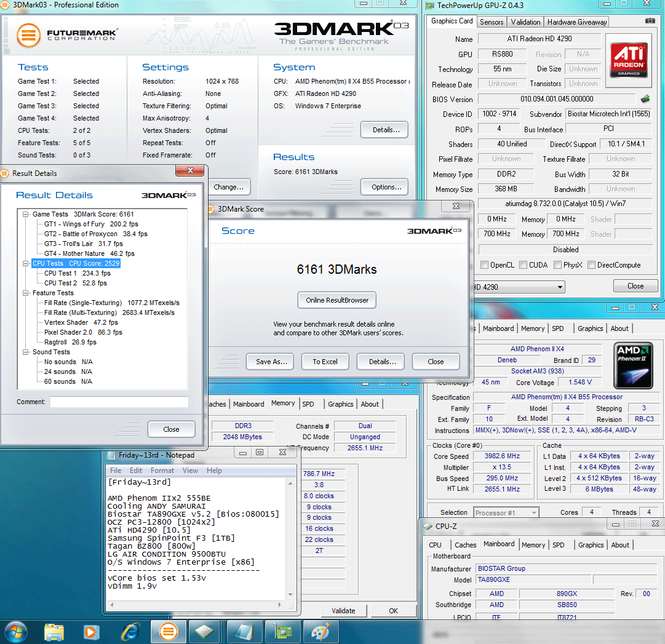Click the 3DMark Score window title icon
The width and height of the screenshot is (665, 644).
point(211,209)
